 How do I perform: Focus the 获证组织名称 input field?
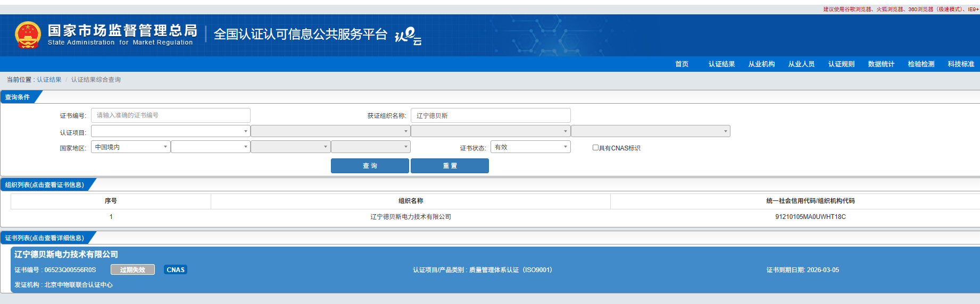pyautogui.click(x=491, y=115)
